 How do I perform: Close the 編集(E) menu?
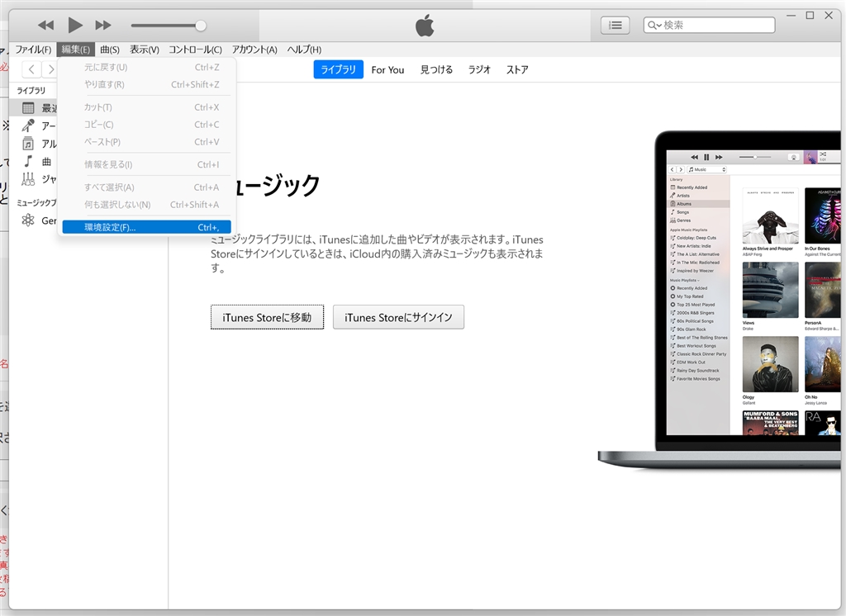click(75, 50)
